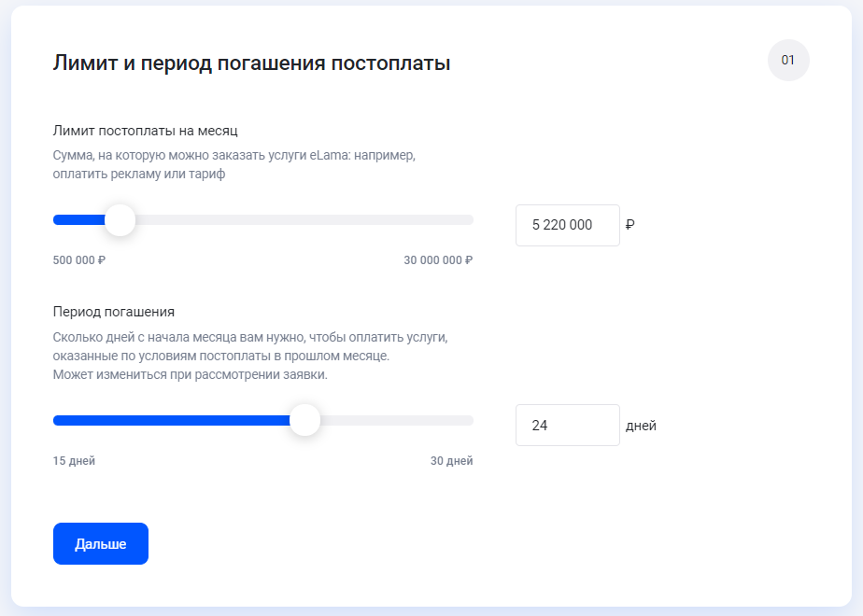This screenshot has height=616, width=863.
Task: Click the 01 step indicator badge
Action: click(788, 60)
